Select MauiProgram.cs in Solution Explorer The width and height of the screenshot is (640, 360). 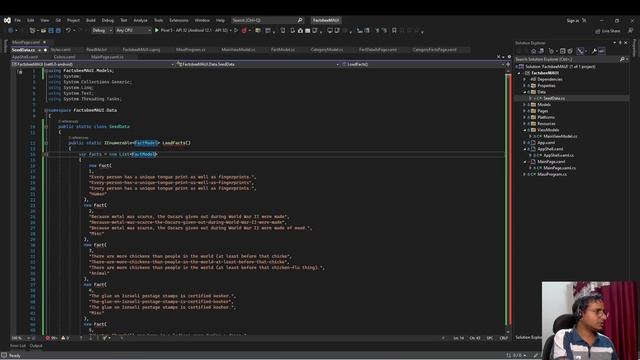pyautogui.click(x=552, y=174)
